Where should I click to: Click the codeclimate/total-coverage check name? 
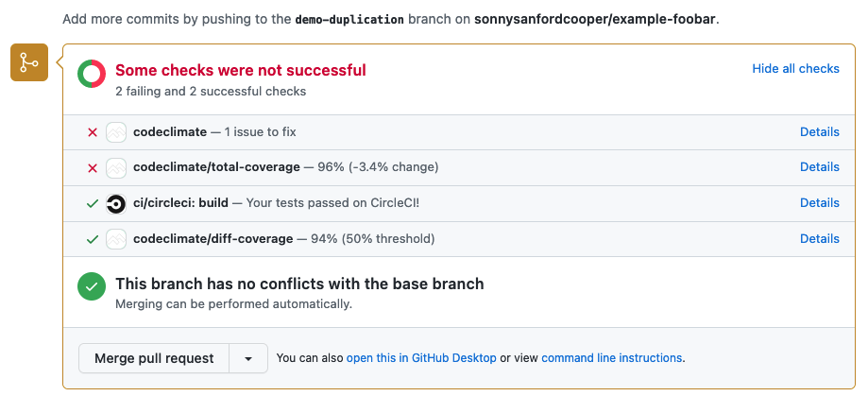[x=216, y=167]
